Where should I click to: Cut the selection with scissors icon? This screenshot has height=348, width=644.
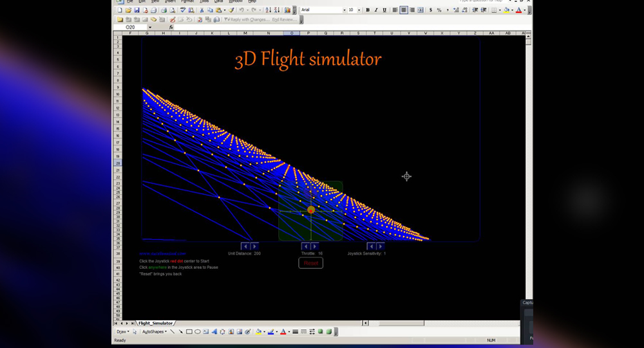202,10
